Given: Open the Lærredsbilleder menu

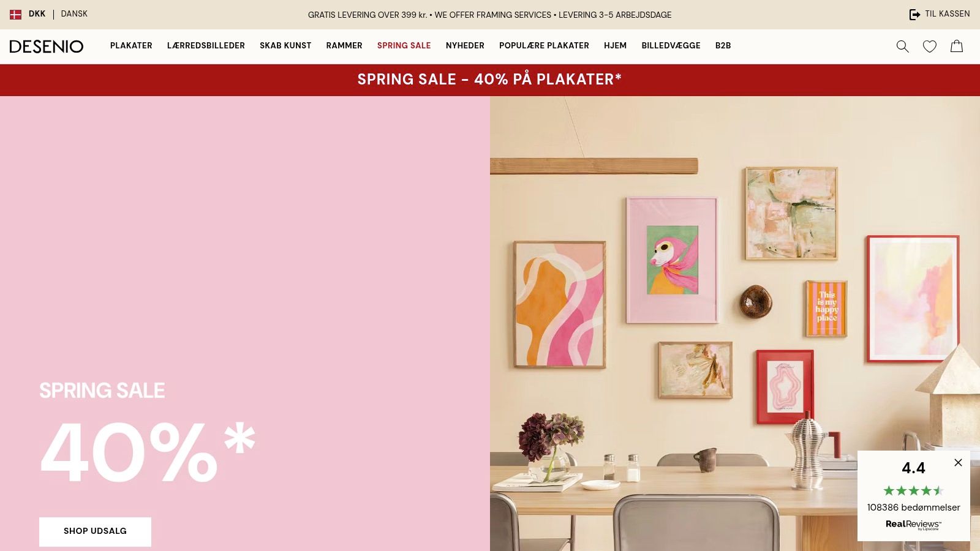Looking at the screenshot, I should 206,46.
